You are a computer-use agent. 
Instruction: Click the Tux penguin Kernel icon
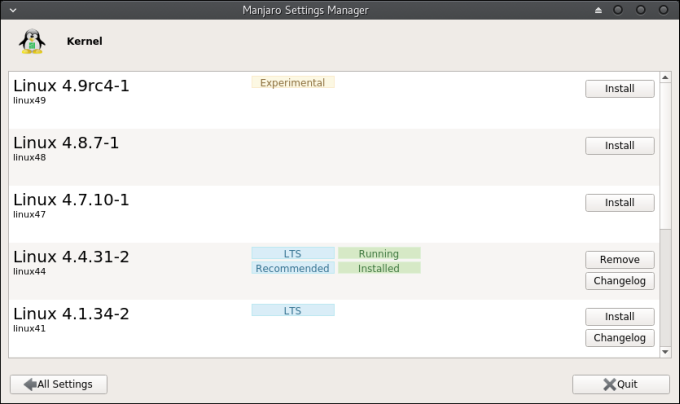point(33,42)
